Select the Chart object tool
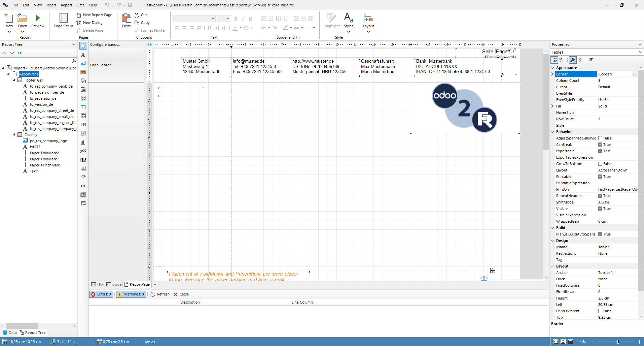This screenshot has width=644, height=346. 83,142
